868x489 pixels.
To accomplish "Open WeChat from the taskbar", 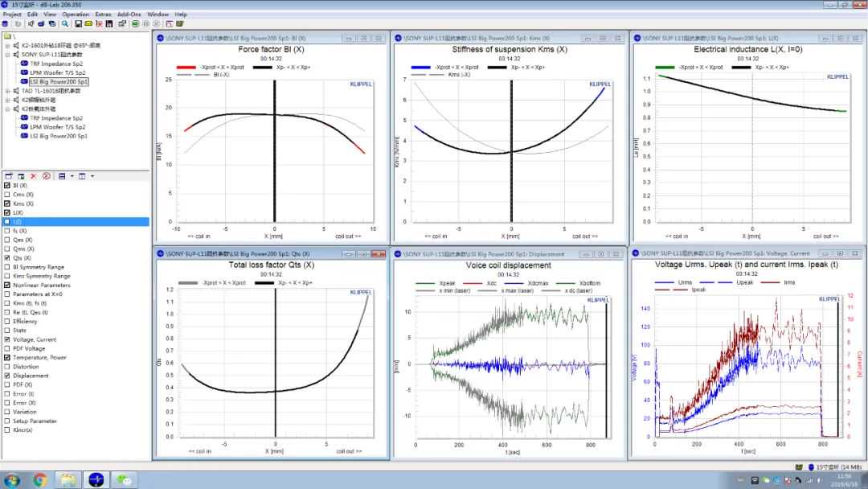I will click(125, 480).
